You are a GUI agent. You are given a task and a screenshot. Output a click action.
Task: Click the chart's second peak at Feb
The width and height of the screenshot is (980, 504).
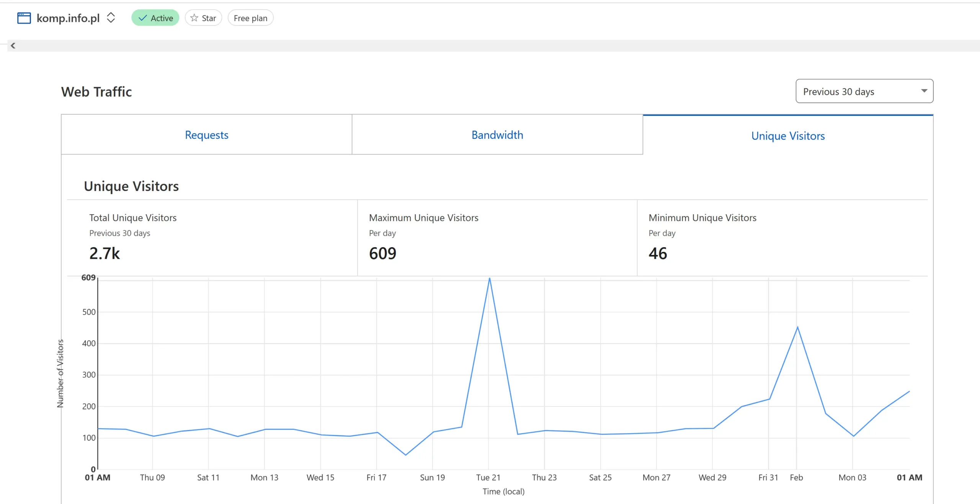[x=797, y=327]
